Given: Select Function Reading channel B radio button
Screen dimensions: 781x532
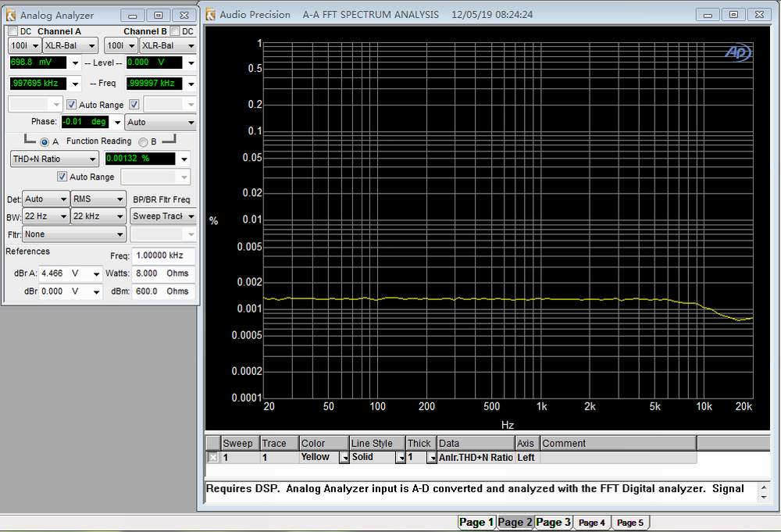Looking at the screenshot, I should pyautogui.click(x=143, y=142).
